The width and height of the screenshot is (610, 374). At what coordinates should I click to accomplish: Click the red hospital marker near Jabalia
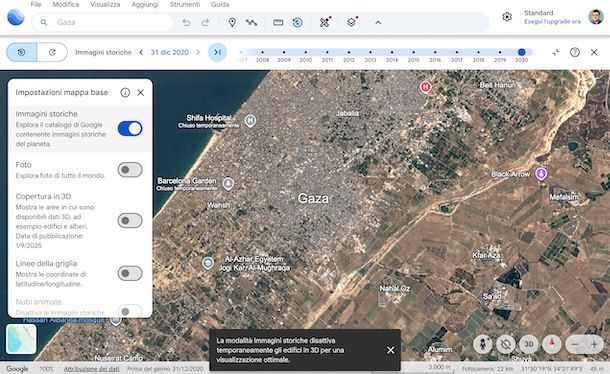[425, 87]
